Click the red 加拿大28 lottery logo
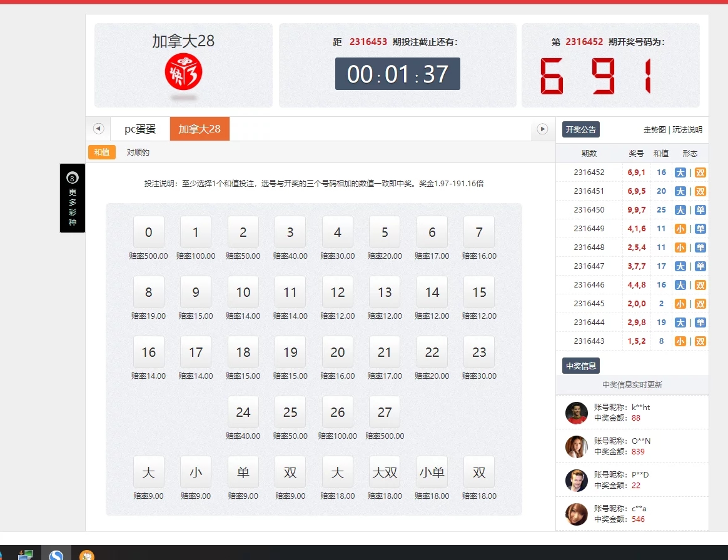The height and width of the screenshot is (560, 728). (x=183, y=71)
